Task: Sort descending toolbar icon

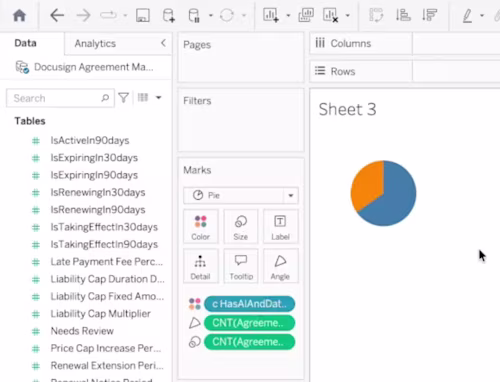Action: click(429, 15)
